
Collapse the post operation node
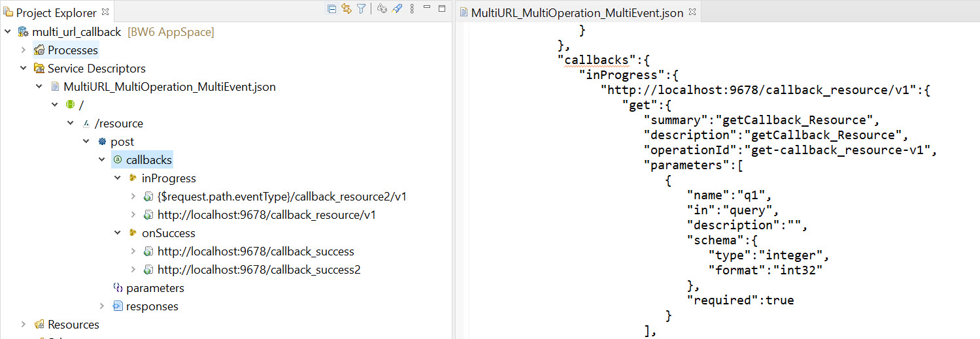86,142
